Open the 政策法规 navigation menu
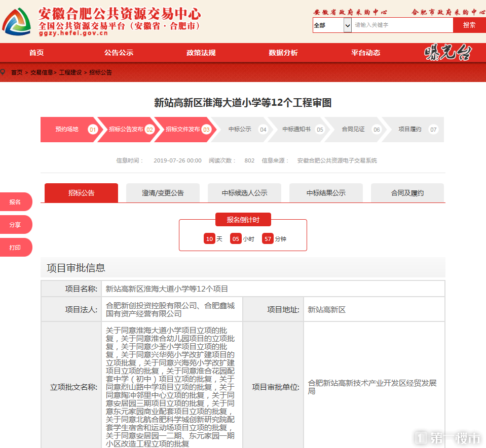 tap(201, 52)
